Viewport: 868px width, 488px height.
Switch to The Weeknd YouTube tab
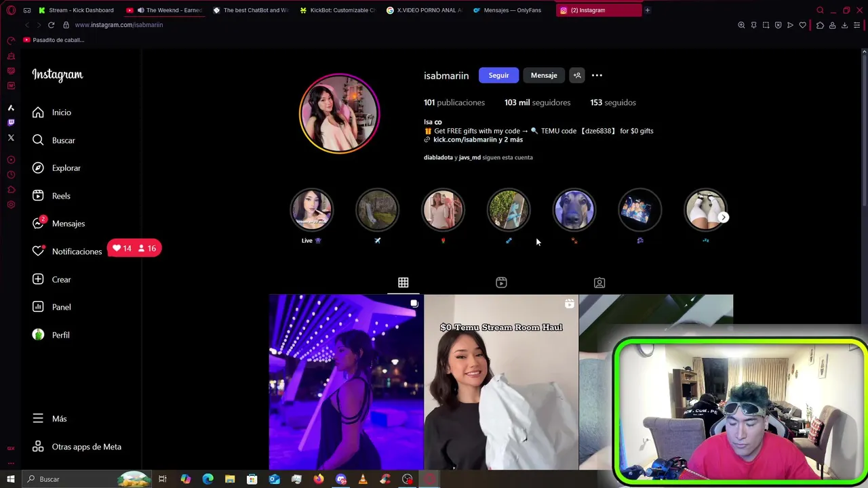point(165,10)
